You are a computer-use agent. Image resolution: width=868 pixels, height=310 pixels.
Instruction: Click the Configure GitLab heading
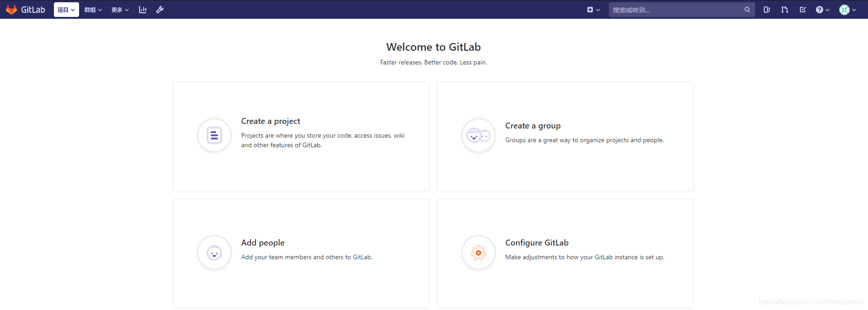(x=537, y=243)
